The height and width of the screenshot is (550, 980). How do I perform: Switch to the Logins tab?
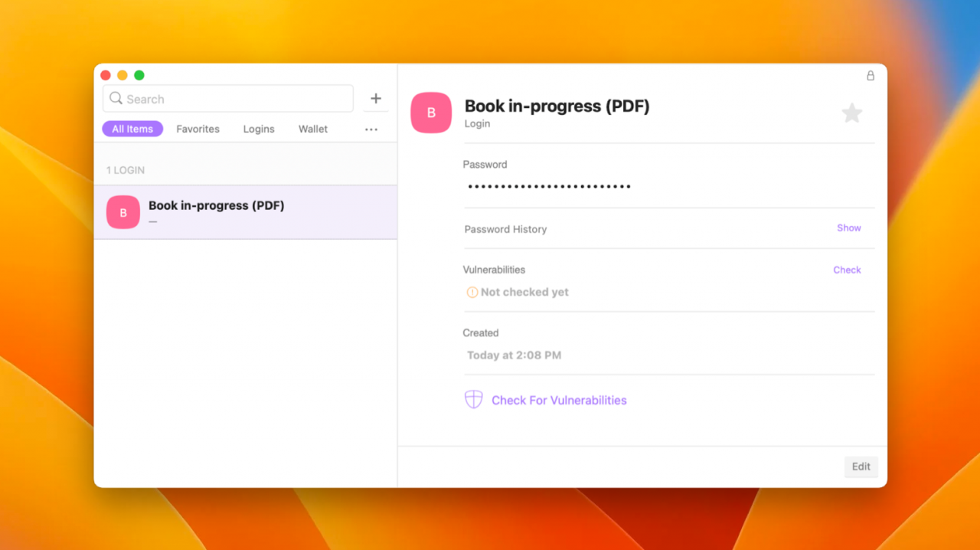pos(259,129)
